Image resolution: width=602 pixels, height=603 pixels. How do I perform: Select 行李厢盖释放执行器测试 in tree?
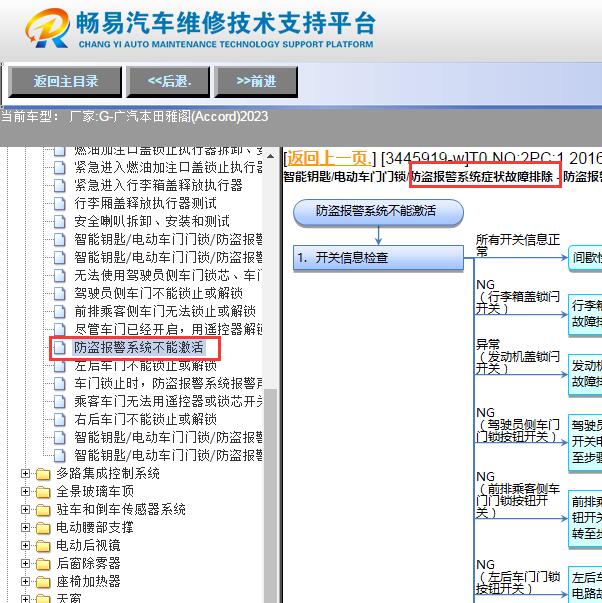pyautogui.click(x=145, y=203)
